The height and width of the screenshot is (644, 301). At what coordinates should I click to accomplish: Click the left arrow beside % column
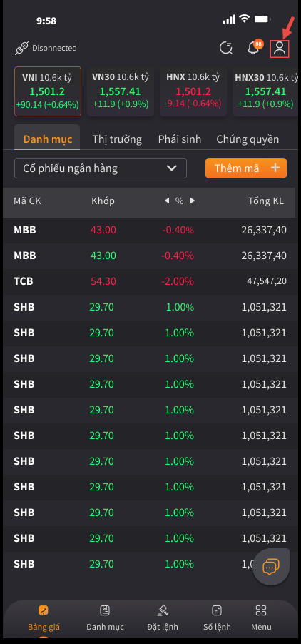pyautogui.click(x=166, y=201)
